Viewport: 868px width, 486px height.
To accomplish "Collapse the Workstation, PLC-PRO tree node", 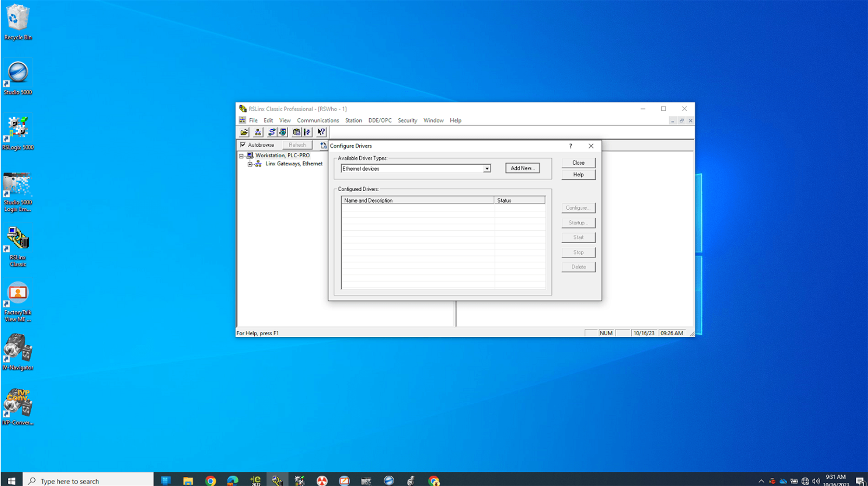I will pyautogui.click(x=242, y=156).
